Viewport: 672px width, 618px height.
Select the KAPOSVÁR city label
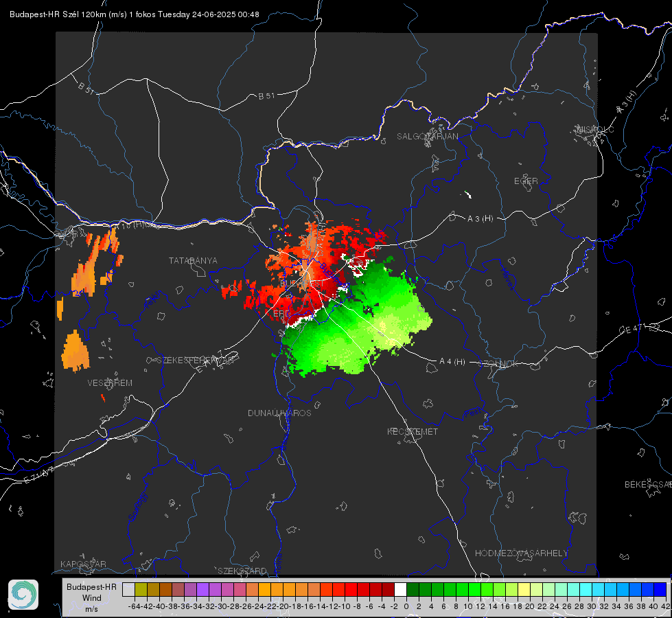pos(83,564)
